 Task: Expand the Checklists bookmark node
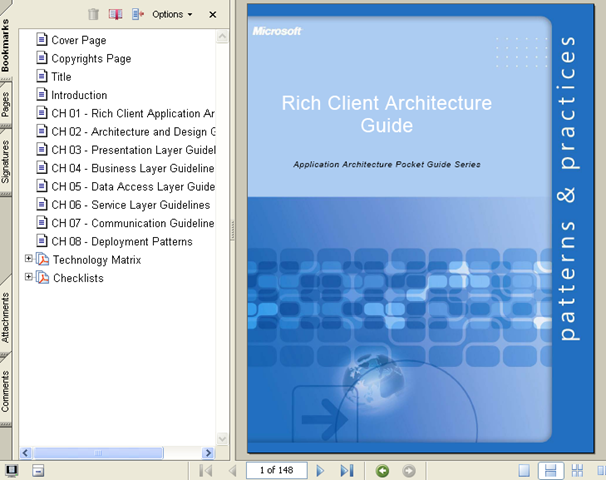(28, 276)
